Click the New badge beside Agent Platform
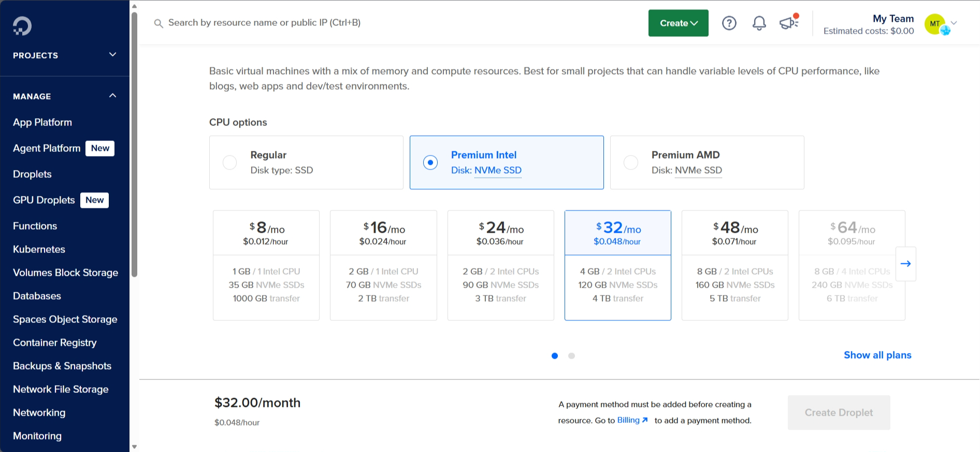Screen dimensions: 980x452 (x=100, y=148)
